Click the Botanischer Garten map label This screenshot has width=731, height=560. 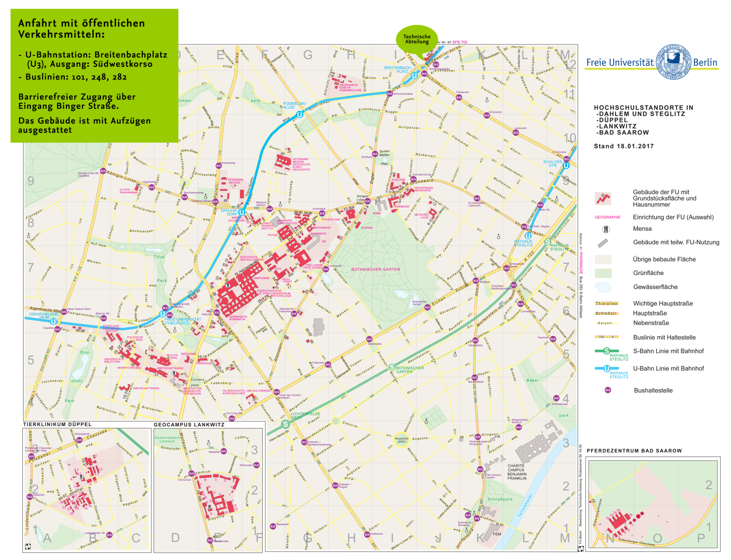(x=375, y=269)
